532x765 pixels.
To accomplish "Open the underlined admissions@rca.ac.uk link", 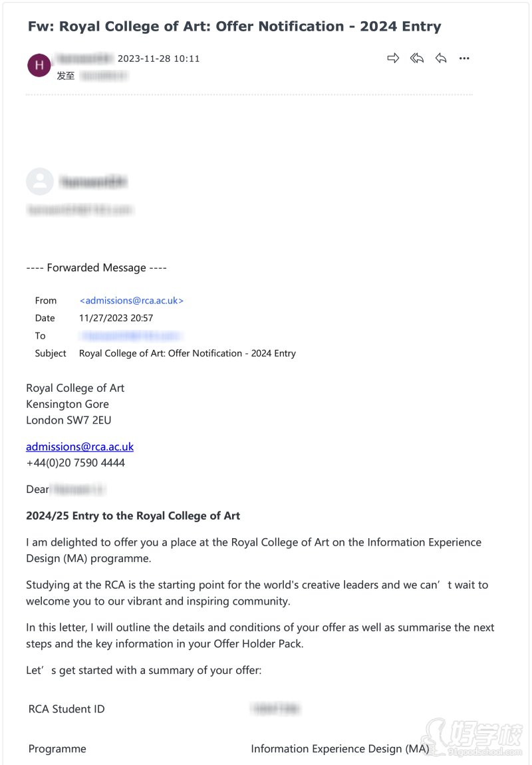I will pyautogui.click(x=80, y=447).
